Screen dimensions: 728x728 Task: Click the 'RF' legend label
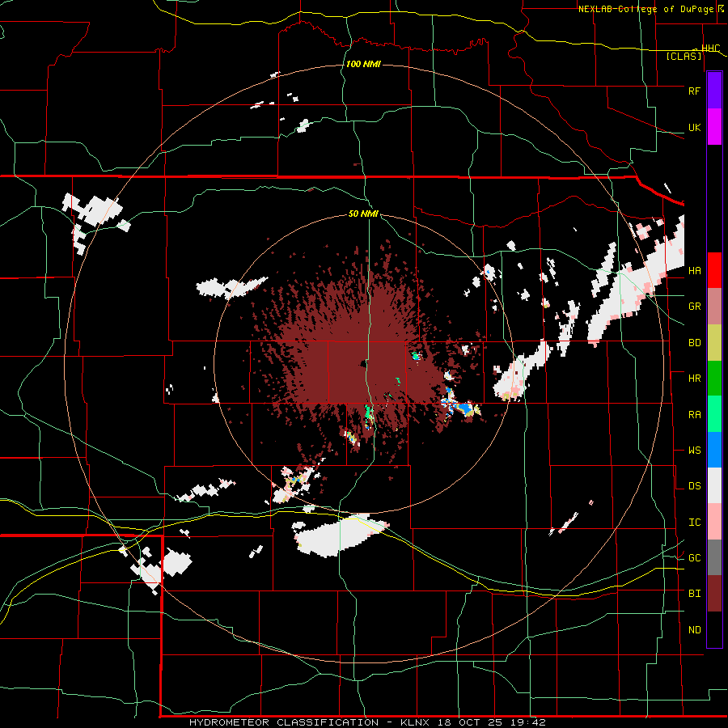pyautogui.click(x=694, y=91)
